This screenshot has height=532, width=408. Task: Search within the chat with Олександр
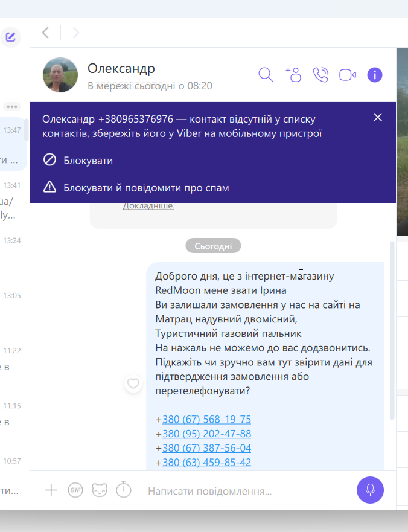266,75
